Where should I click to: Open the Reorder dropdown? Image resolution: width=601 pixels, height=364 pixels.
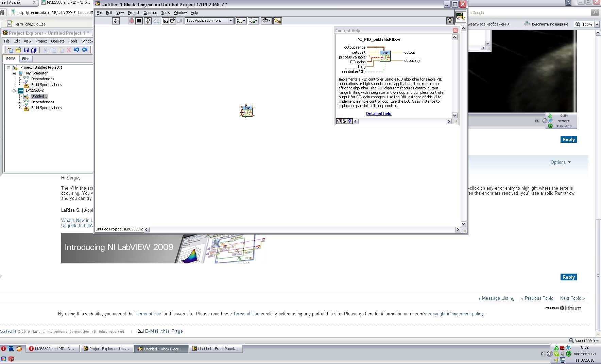click(x=267, y=21)
